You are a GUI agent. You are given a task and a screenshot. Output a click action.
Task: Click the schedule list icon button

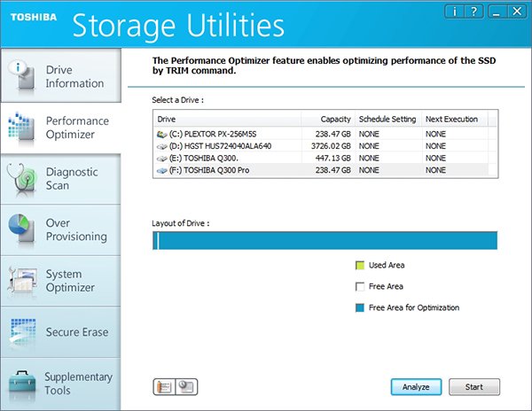pyautogui.click(x=164, y=386)
